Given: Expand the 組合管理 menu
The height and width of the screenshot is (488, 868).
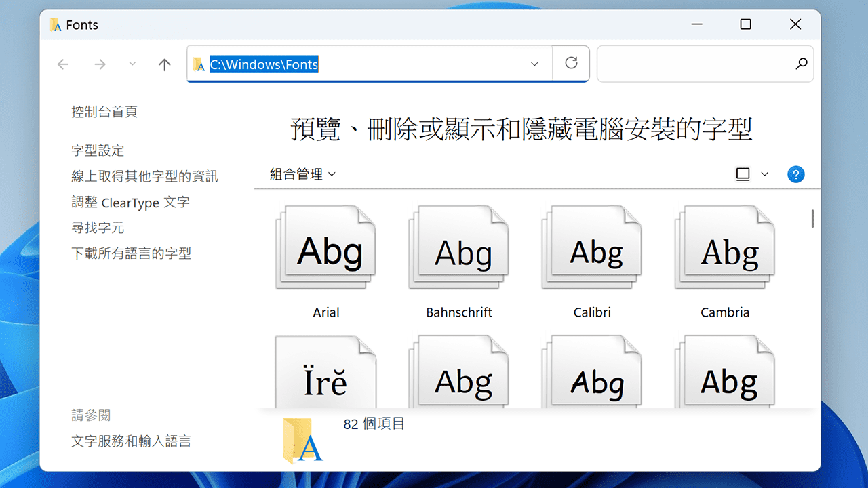Looking at the screenshot, I should tap(300, 174).
